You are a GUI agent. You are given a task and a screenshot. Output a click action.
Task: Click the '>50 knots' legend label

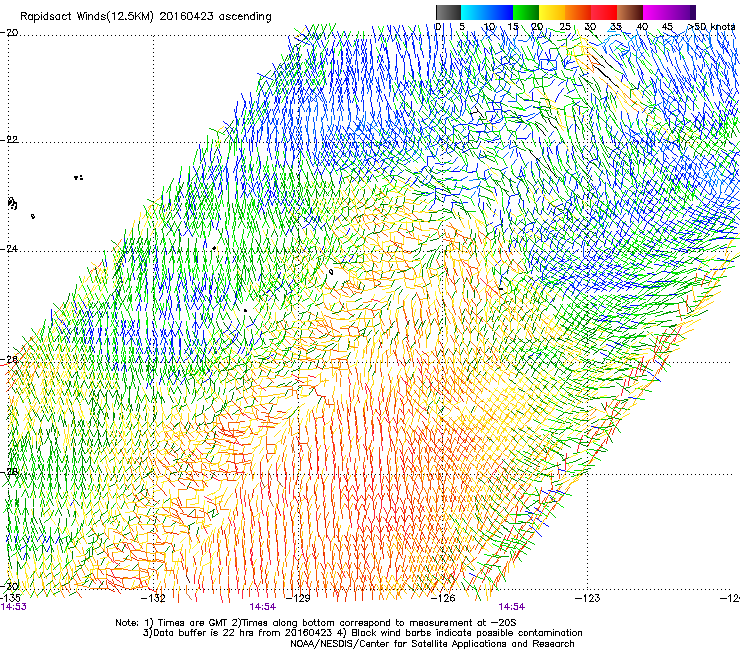711,27
